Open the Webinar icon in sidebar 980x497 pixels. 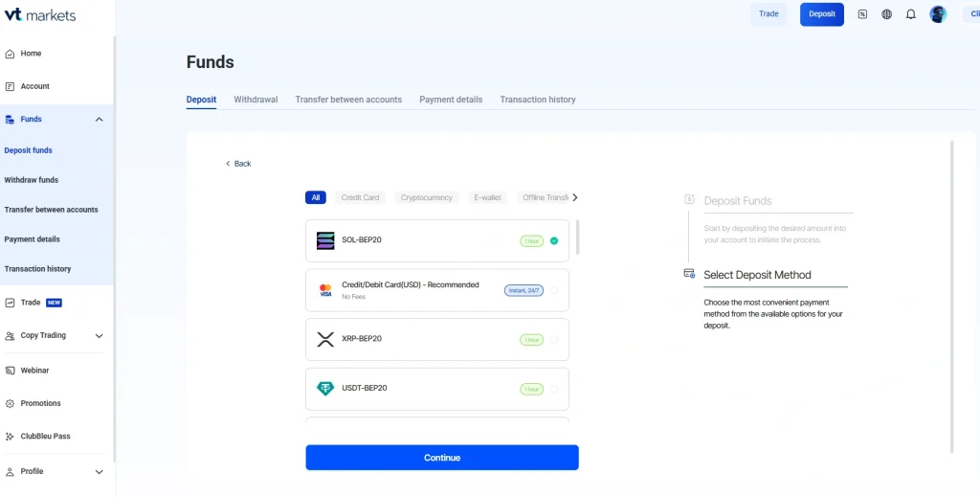point(10,371)
